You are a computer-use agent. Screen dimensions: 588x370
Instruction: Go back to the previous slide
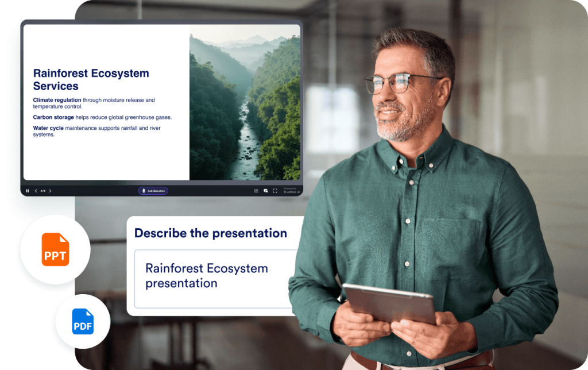coord(36,191)
